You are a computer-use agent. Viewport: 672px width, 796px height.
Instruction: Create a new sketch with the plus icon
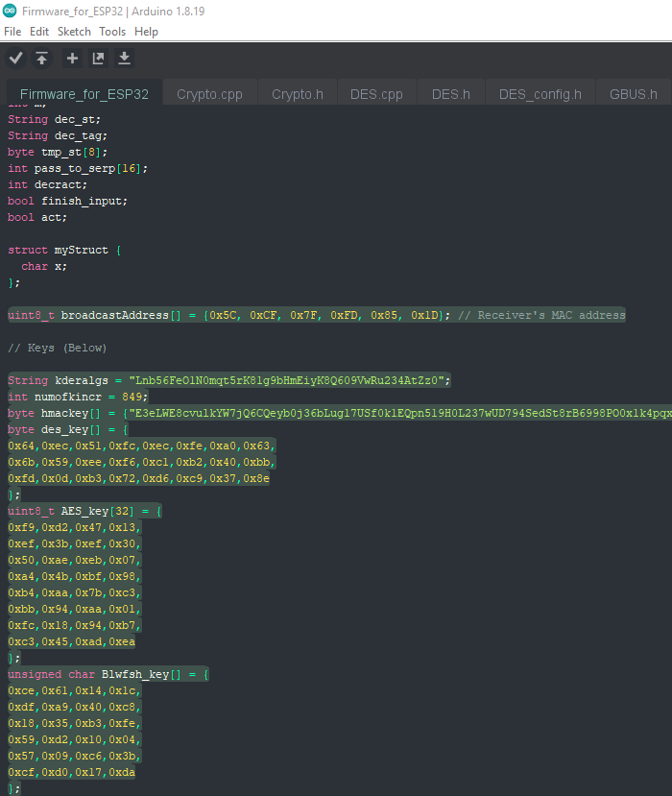tap(72, 59)
